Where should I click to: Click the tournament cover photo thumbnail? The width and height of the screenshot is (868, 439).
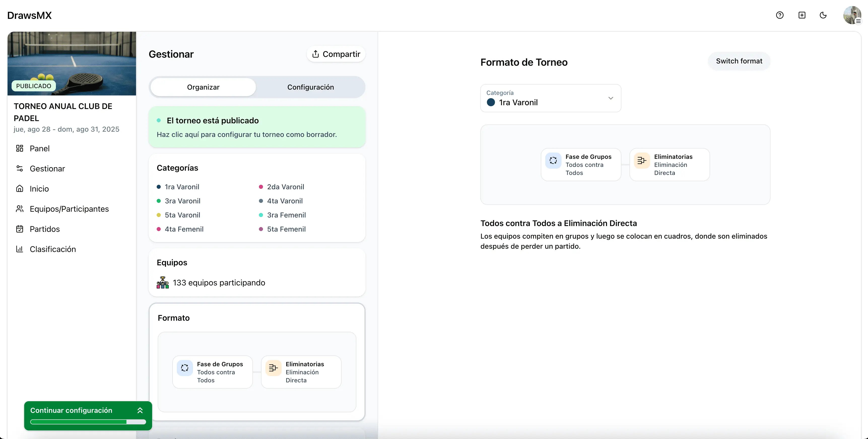[72, 63]
